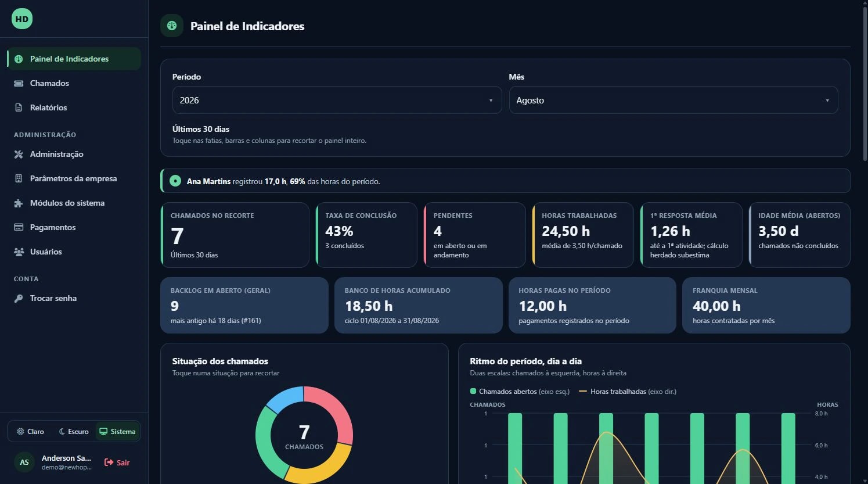Click the demo@newhop... email text
This screenshot has height=484, width=868.
click(66, 467)
